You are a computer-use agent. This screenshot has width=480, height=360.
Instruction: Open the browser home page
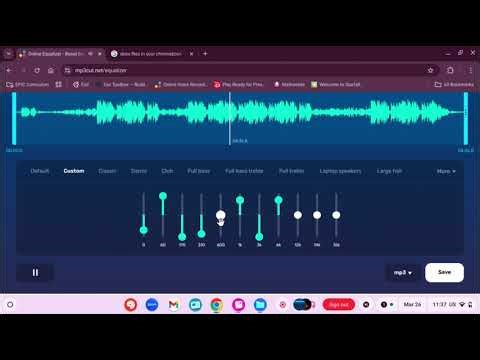51,70
